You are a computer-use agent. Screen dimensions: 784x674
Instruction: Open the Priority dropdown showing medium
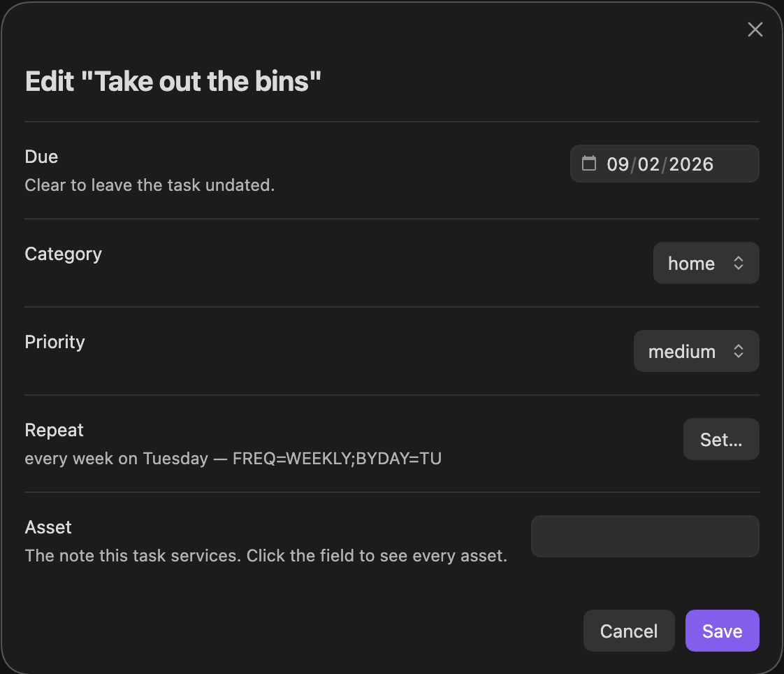[x=696, y=351]
